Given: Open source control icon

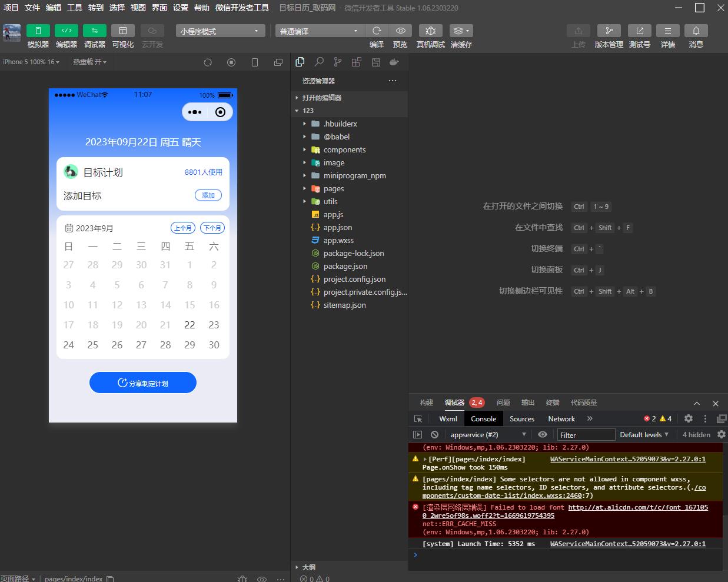Looking at the screenshot, I should 338,62.
